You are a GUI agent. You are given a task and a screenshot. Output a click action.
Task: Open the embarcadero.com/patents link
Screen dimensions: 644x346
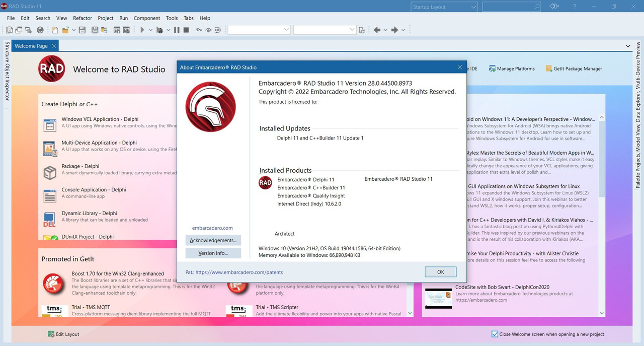click(239, 272)
